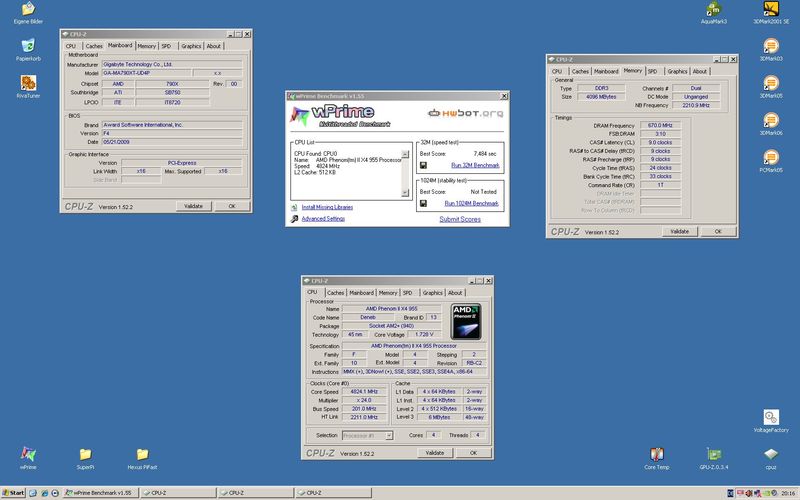Click the wrench icon next to Advanced Settings
Viewport: 800px width, 500px height.
point(294,219)
